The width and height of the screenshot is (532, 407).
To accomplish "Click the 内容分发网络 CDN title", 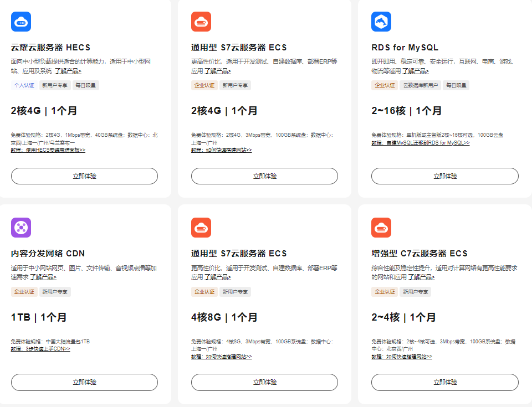I will coord(48,254).
